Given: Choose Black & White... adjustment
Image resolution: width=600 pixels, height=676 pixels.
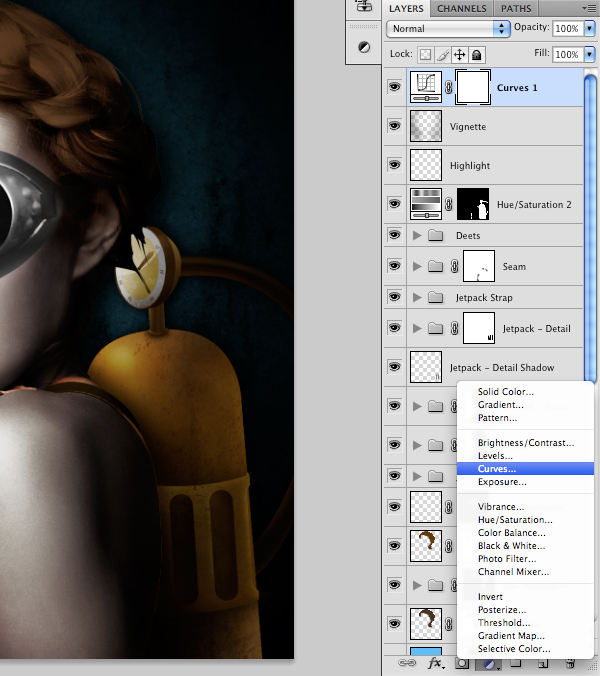Looking at the screenshot, I should (525, 546).
